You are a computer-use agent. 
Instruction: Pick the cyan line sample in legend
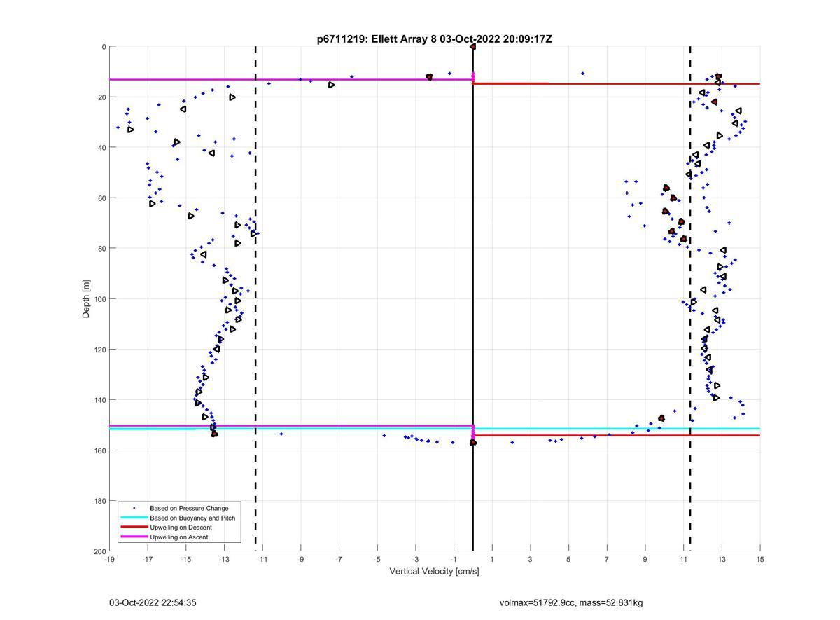tap(134, 518)
